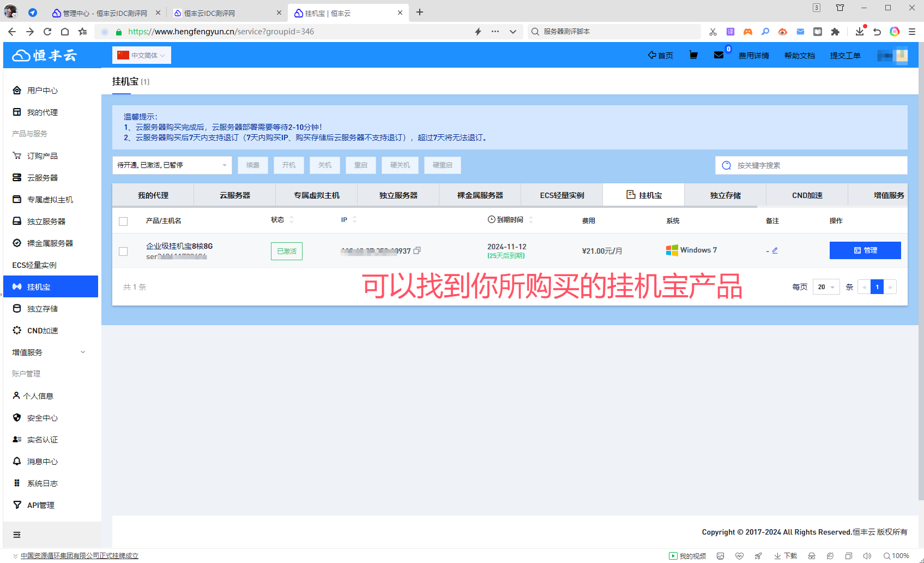Sort by 到期时间 column arrows
Screen dimensions: 924x563
coord(531,220)
